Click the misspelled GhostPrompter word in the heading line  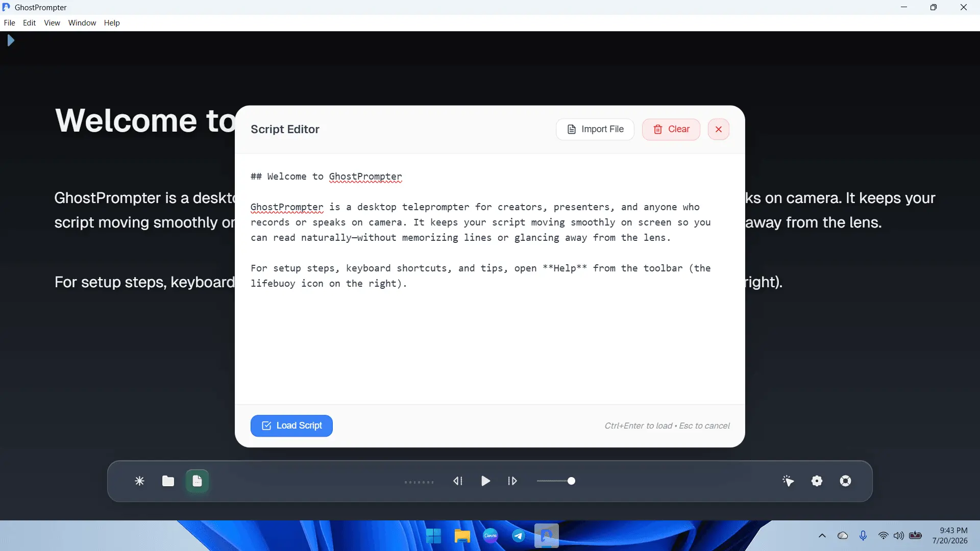click(365, 177)
